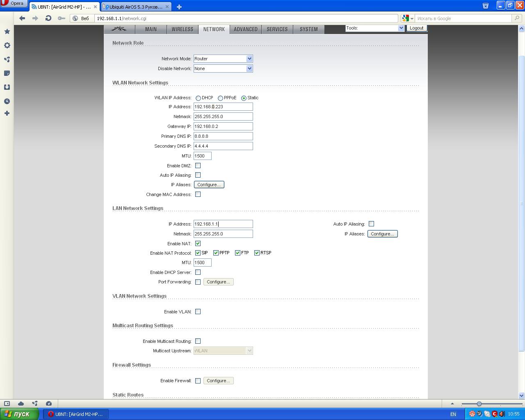Open the Network Mode dropdown
The width and height of the screenshot is (525, 420).
coord(223,59)
